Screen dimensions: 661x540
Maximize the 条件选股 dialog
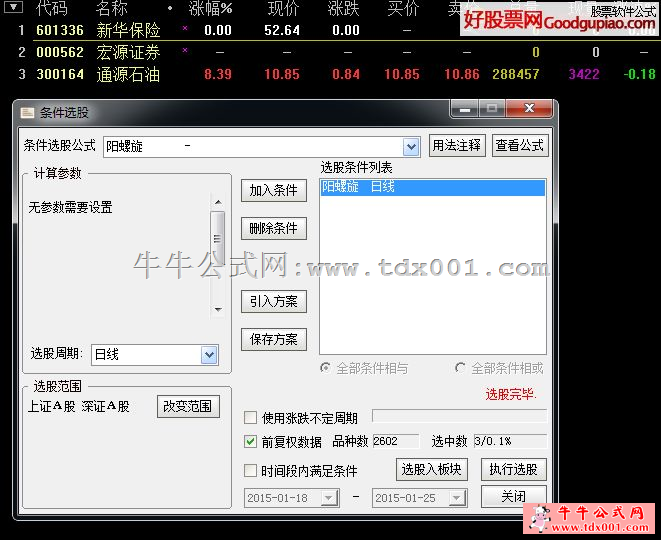click(492, 109)
